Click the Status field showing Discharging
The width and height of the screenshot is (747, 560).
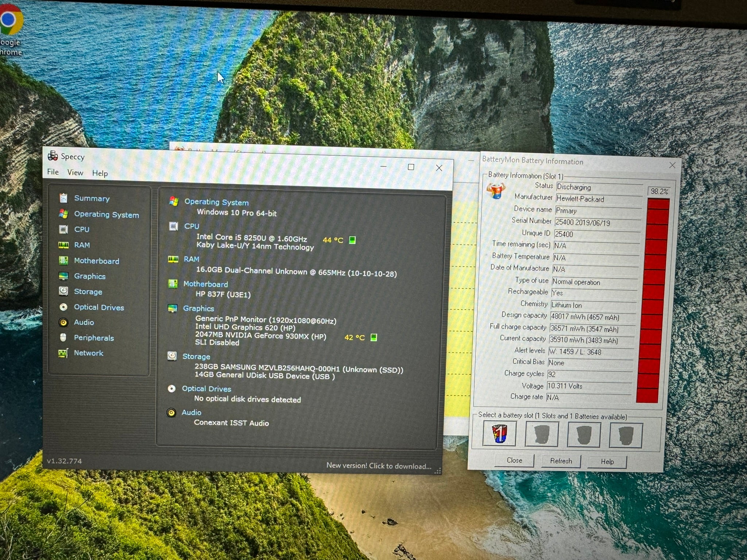[x=599, y=187]
